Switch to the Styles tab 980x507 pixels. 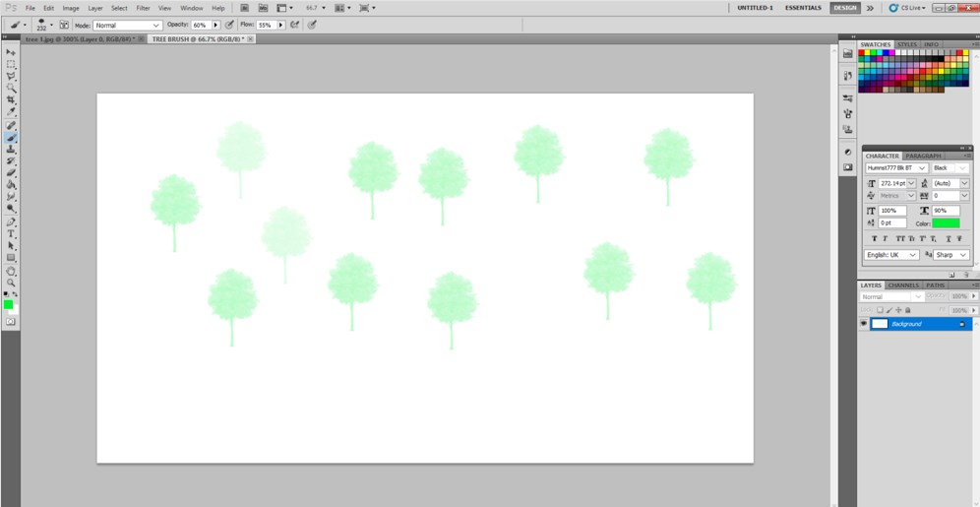(x=907, y=44)
